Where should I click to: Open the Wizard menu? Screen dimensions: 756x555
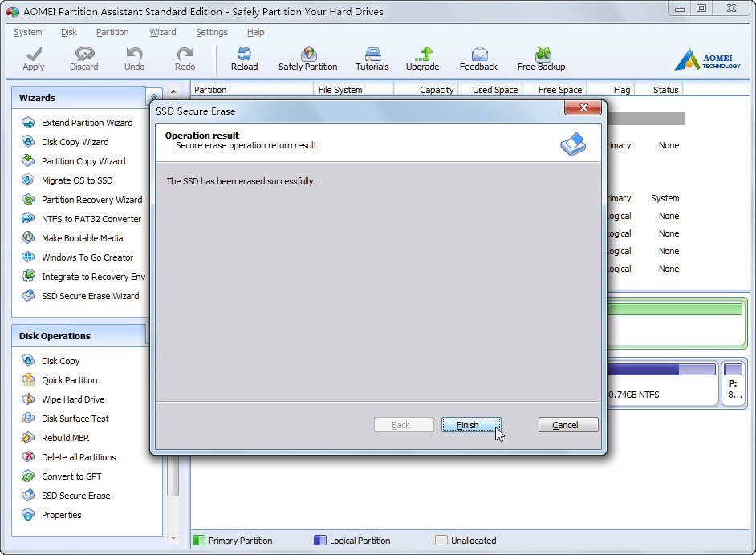(x=162, y=32)
